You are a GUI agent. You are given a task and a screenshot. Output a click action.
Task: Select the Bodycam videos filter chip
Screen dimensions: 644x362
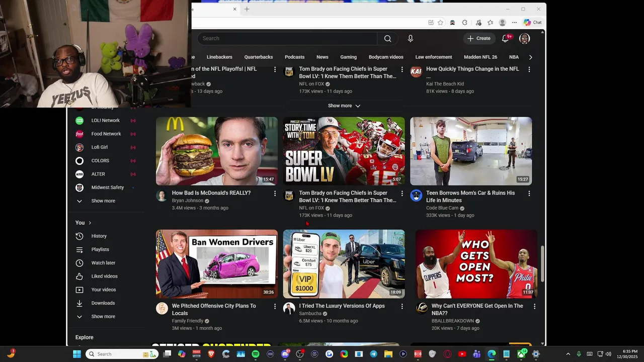(x=386, y=57)
